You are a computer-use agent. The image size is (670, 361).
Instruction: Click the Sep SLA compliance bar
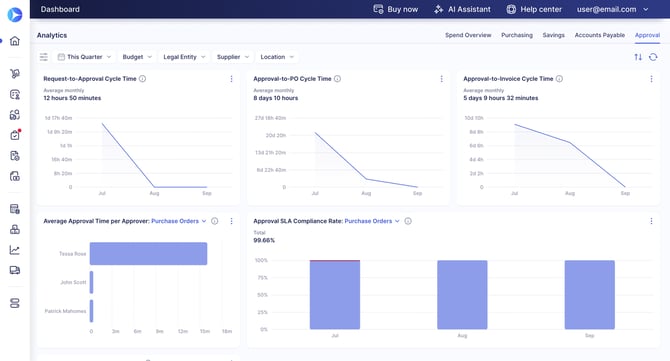point(590,295)
